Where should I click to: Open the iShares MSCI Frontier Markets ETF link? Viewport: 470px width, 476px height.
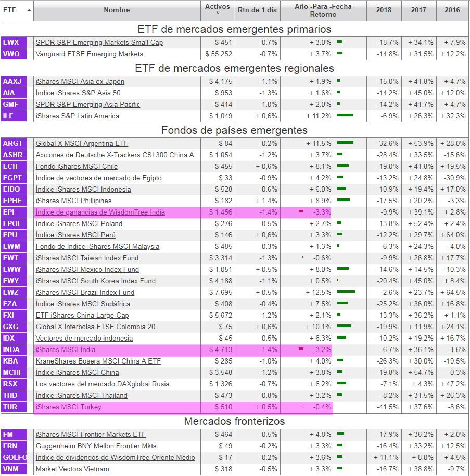point(91,434)
